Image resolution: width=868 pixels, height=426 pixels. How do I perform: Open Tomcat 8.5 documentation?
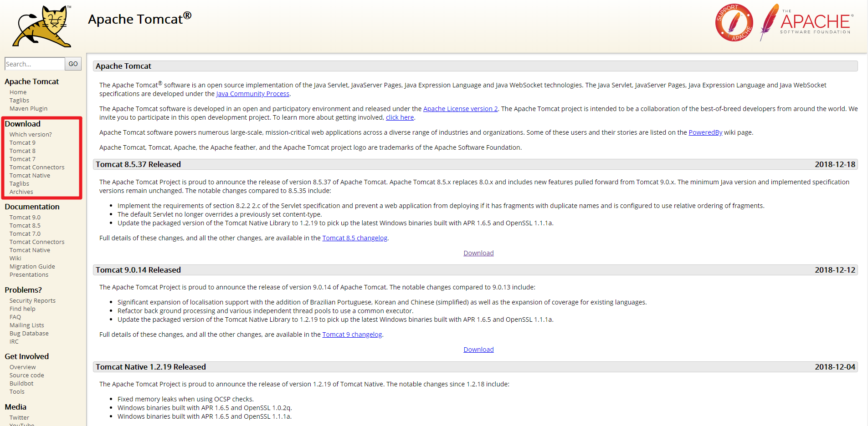25,225
